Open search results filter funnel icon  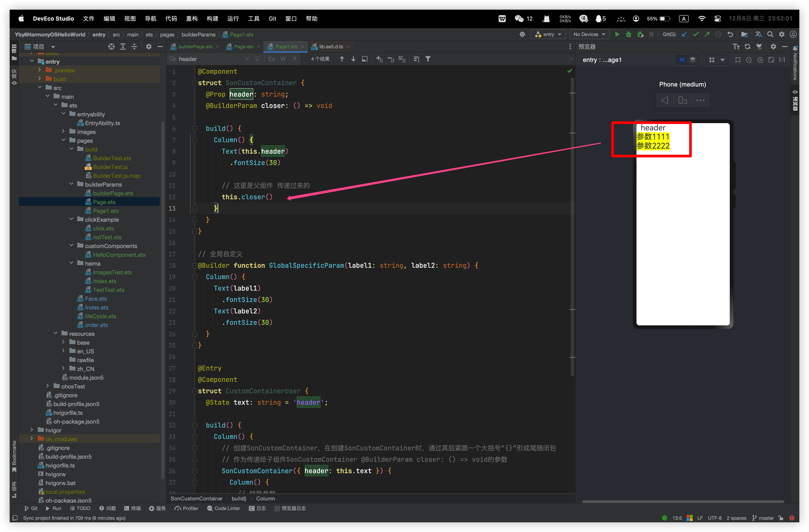coord(428,59)
